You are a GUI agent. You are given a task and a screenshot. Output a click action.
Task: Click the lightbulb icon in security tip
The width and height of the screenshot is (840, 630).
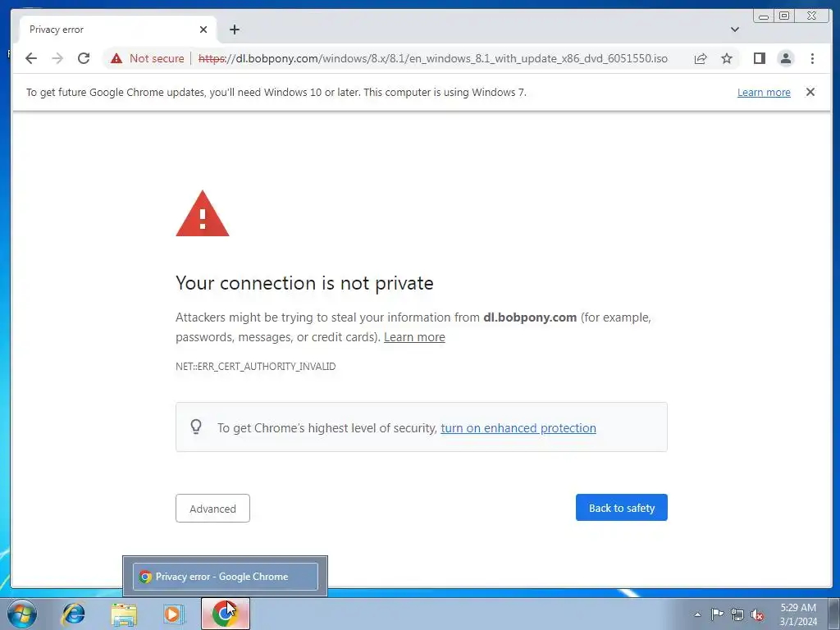coord(196,427)
